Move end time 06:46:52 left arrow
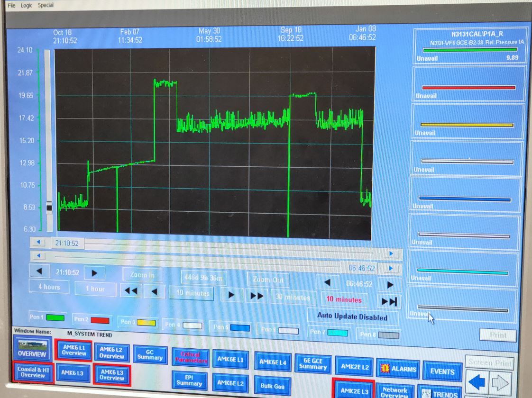This screenshot has height=398, width=532. pyautogui.click(x=327, y=282)
